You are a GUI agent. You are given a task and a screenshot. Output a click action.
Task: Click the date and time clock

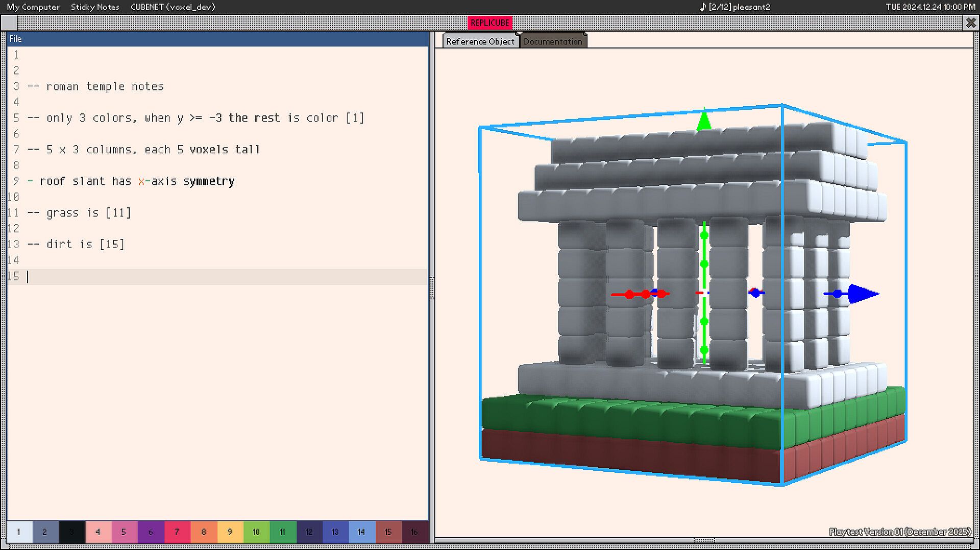(x=930, y=7)
